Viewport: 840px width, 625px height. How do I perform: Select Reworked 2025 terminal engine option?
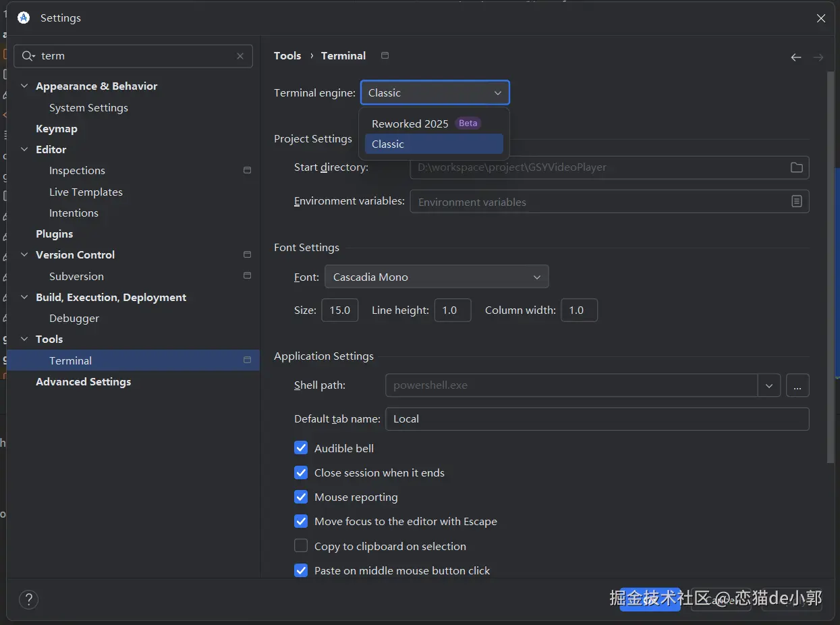[x=410, y=124]
